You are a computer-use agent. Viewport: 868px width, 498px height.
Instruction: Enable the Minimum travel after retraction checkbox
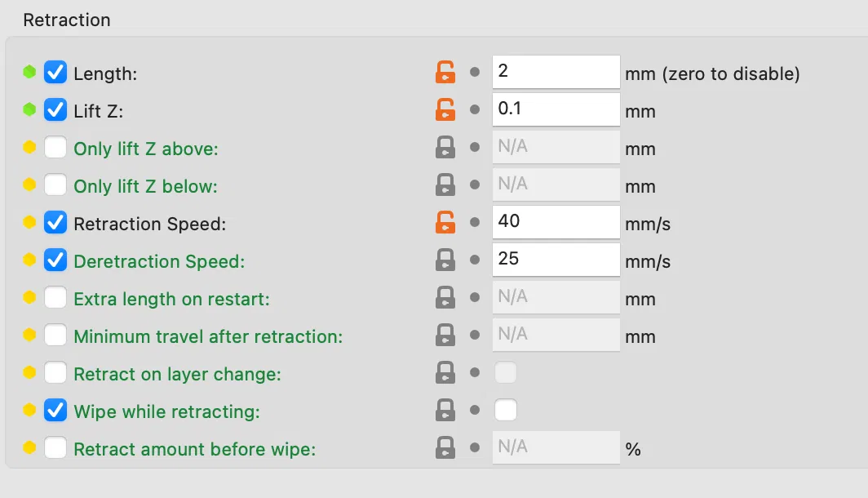[55, 336]
